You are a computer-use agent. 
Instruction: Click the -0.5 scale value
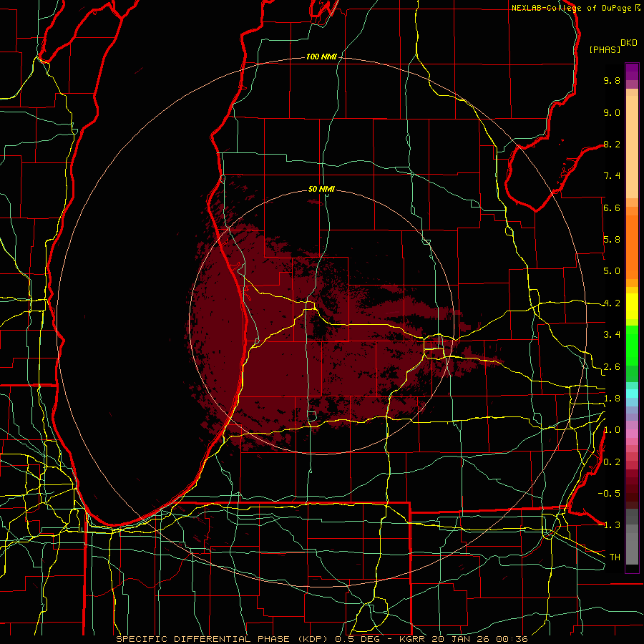point(609,493)
